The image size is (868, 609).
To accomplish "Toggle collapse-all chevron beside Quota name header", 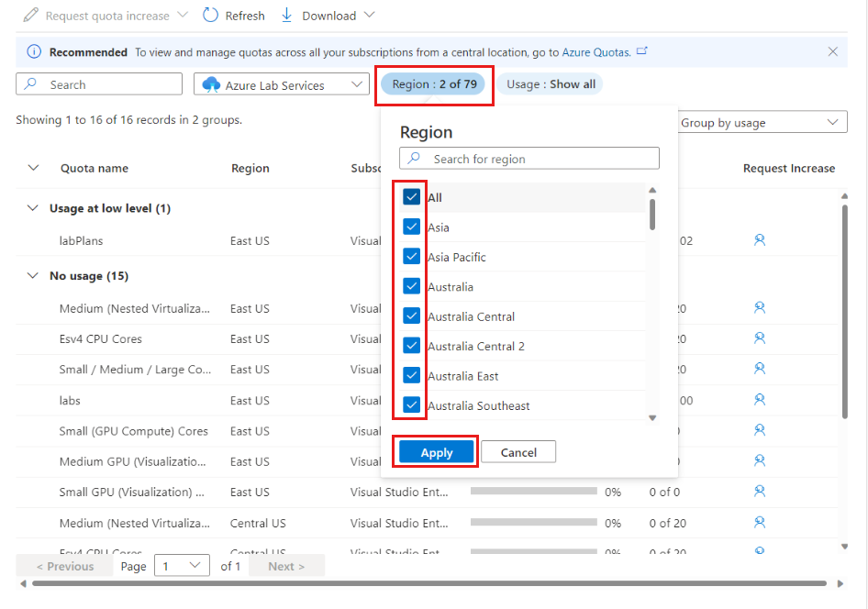I will point(33,168).
